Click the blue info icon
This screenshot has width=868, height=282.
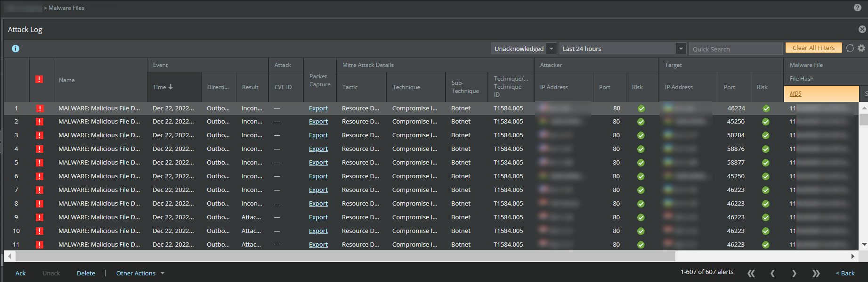pyautogui.click(x=16, y=49)
